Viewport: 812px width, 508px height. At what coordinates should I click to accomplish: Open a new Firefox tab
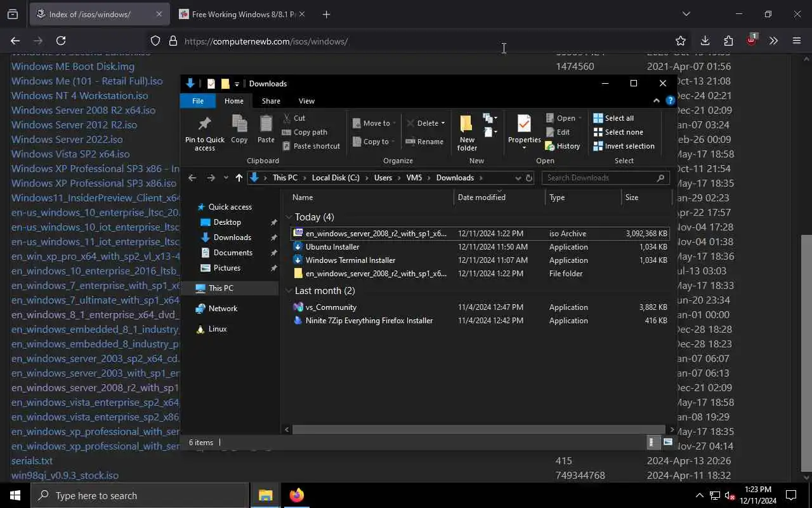(326, 14)
